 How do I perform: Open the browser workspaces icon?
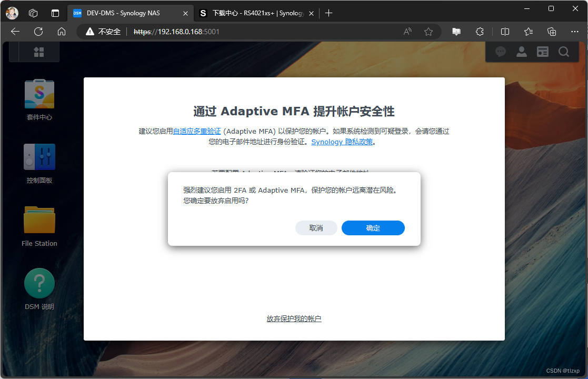(33, 13)
